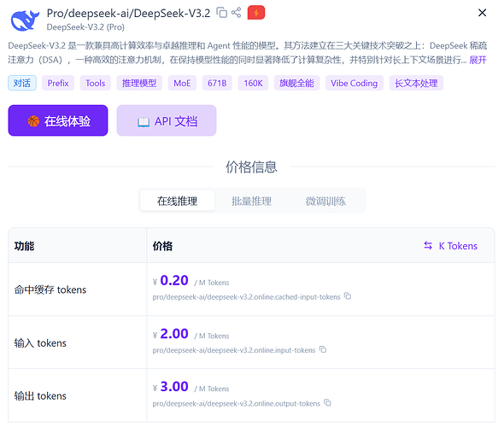Click the 2.00 input tokens price
This screenshot has height=427, width=504.
[174, 334]
